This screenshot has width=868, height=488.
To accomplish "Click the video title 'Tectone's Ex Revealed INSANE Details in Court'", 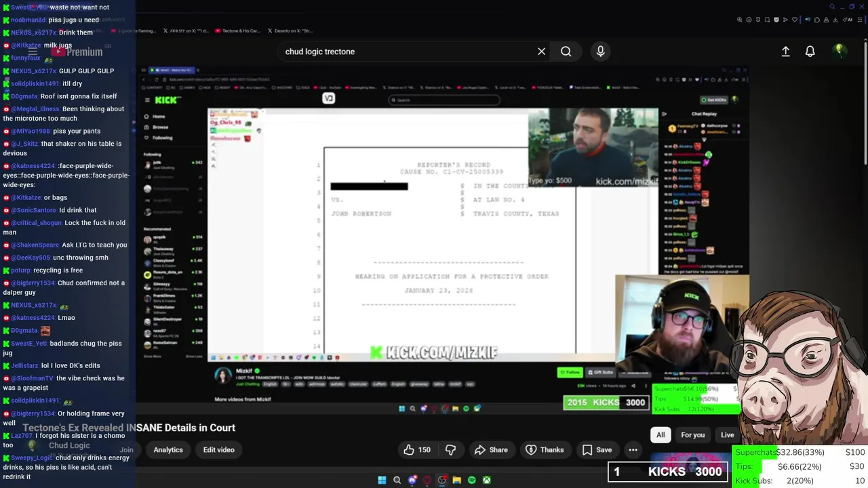I will pos(129,428).
